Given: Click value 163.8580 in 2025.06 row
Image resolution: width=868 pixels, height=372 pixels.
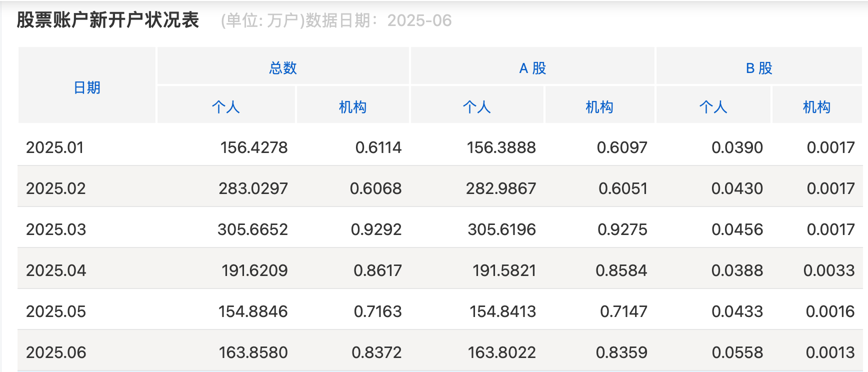Looking at the screenshot, I should [253, 352].
